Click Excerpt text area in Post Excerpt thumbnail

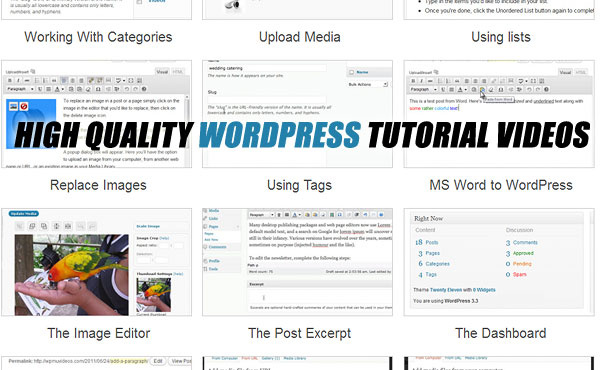click(320, 297)
